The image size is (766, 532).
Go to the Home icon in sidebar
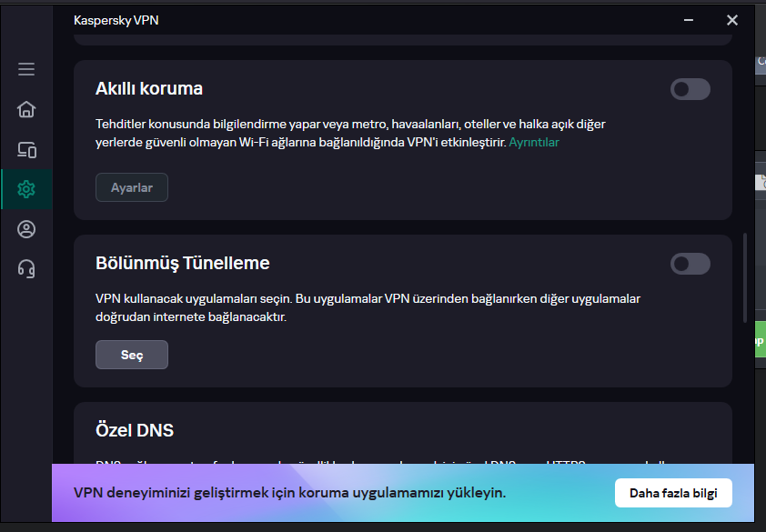(26, 109)
